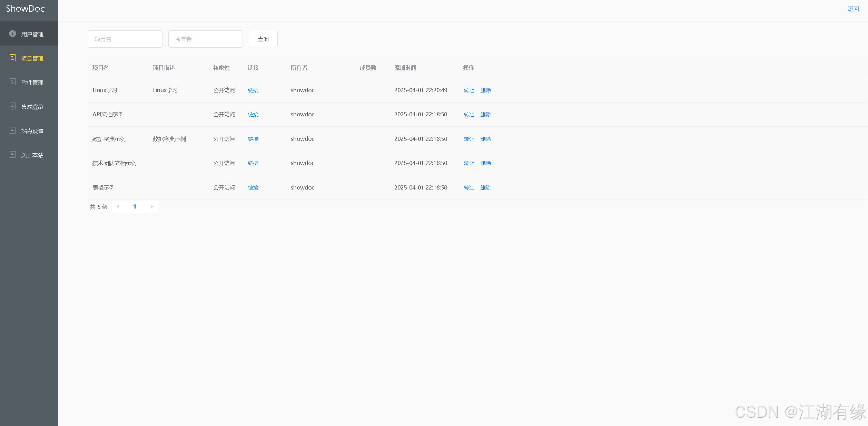The width and height of the screenshot is (868, 426).
Task: Click the ShowDoc logo
Action: 25,9
